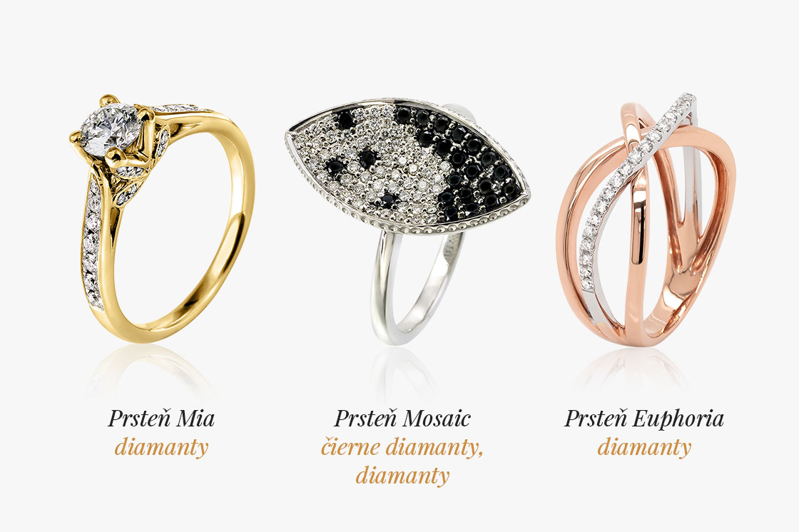Open the 'Prsteň Mia' title
799x532 pixels.
[x=161, y=419]
